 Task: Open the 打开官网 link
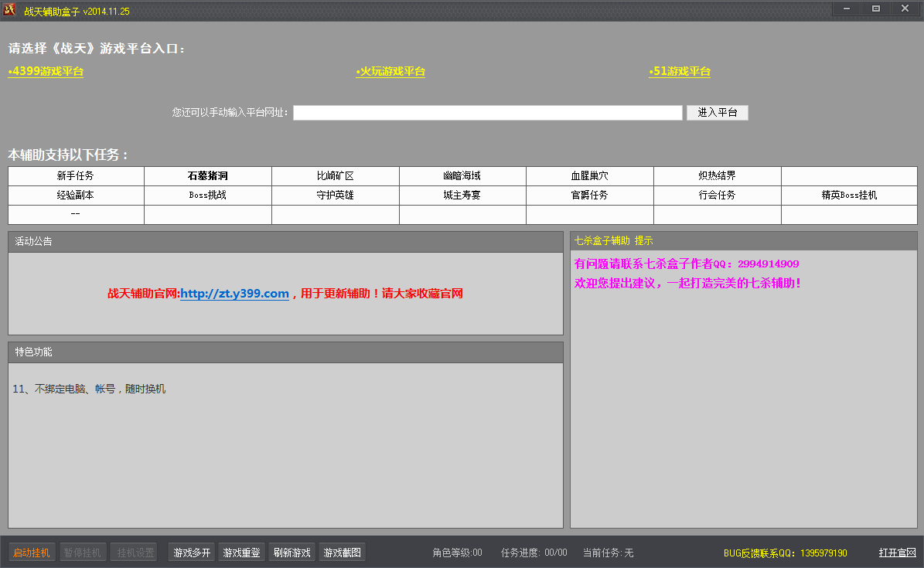(898, 553)
